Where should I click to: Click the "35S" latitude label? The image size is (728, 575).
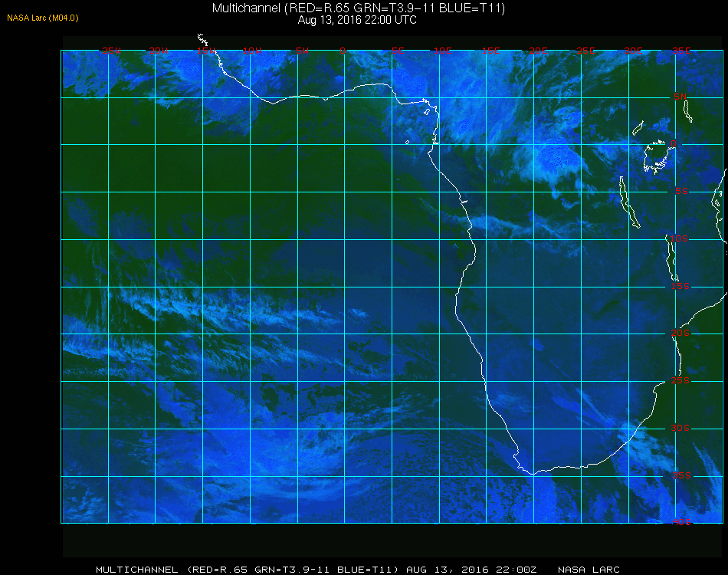tap(681, 475)
